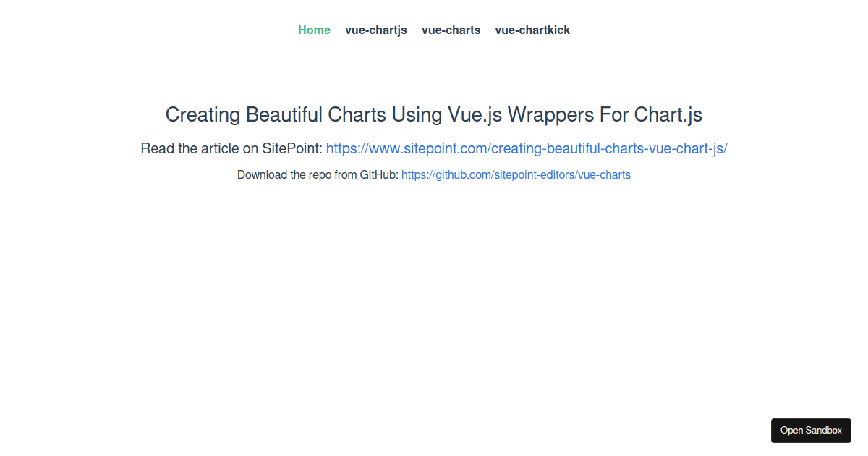This screenshot has height=456, width=868.
Task: Click the vue-charts underlined link
Action: pyautogui.click(x=451, y=30)
